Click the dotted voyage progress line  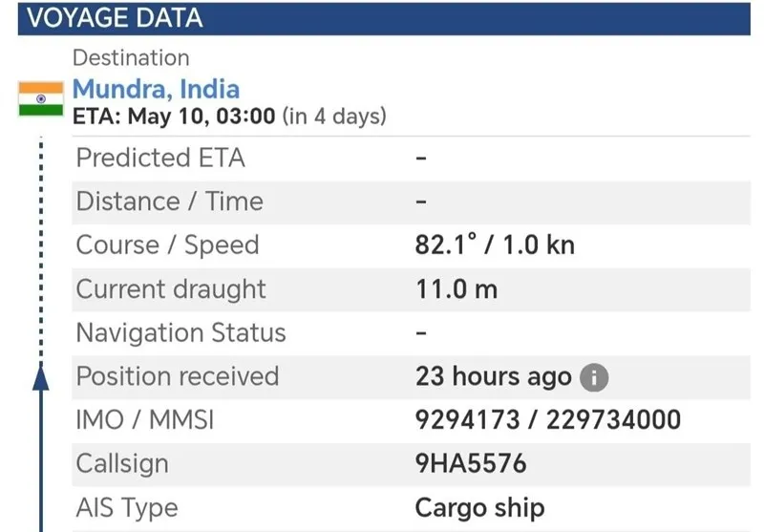pyautogui.click(x=41, y=251)
